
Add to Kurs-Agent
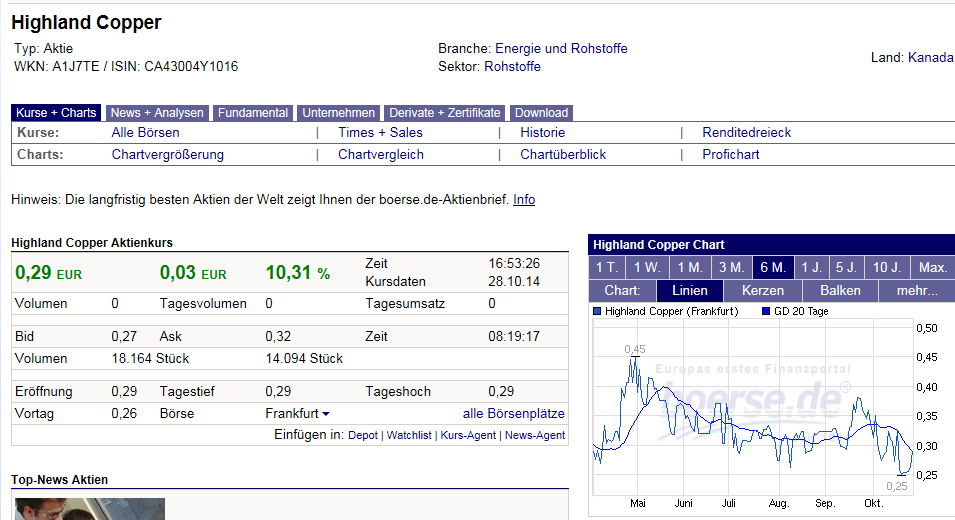coord(468,435)
